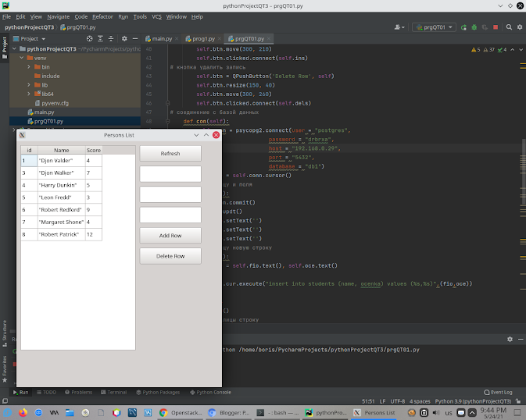The width and height of the screenshot is (526, 420).
Task: Select the "Robert Redford" table cell
Action: (x=62, y=209)
